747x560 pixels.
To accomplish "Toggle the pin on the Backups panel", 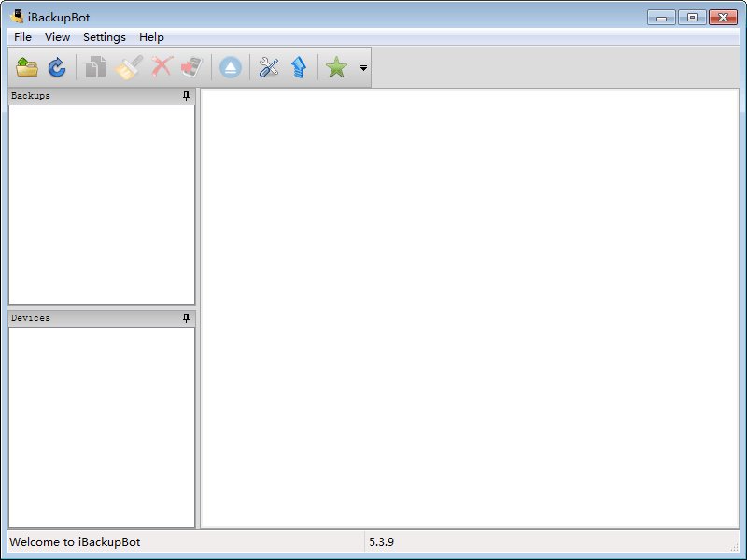I will [x=186, y=96].
